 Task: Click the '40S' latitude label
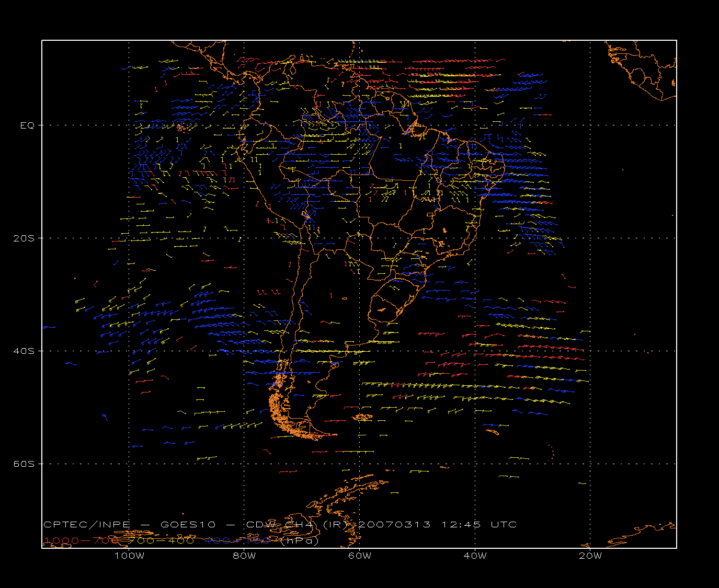[24, 351]
